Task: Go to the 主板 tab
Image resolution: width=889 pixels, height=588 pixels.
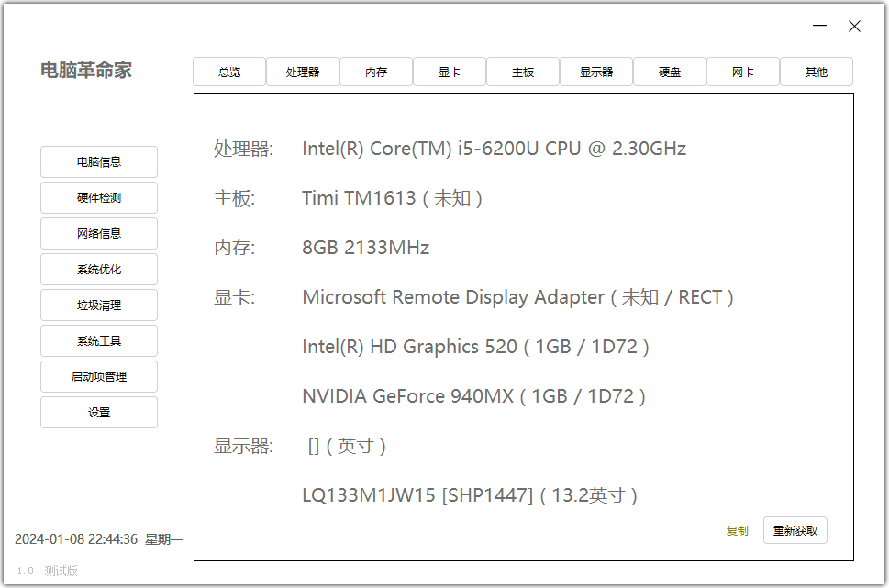Action: pyautogui.click(x=523, y=72)
